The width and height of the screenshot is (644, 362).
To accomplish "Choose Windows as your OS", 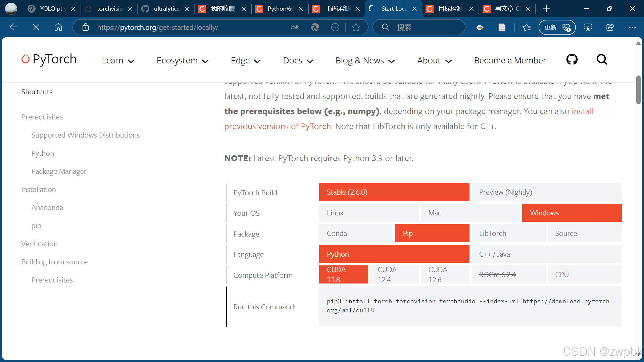I will pos(572,213).
